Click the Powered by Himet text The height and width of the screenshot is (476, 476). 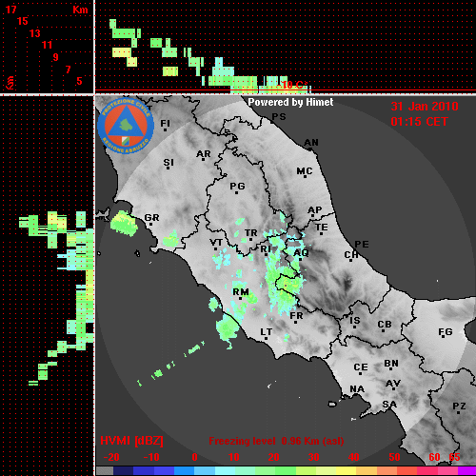[x=290, y=102]
